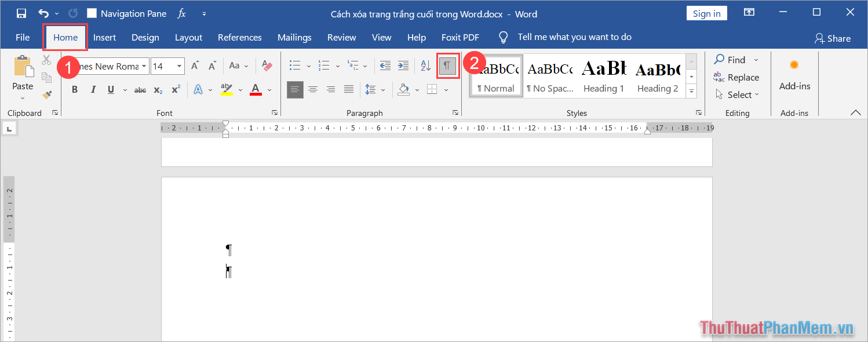This screenshot has height=342, width=868.
Task: Open the Font Size dropdown
Action: click(x=178, y=66)
